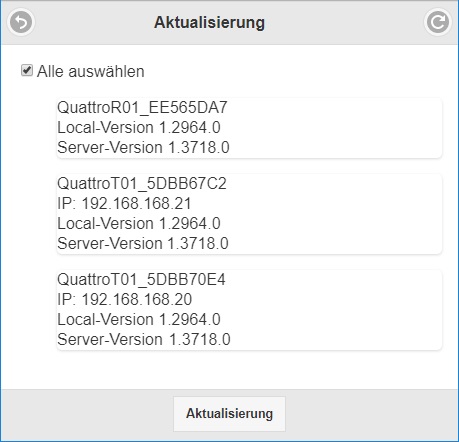Screen dimensions: 459x442
Task: Click Server-Version under IP 192.168.168.21
Action: [x=143, y=243]
